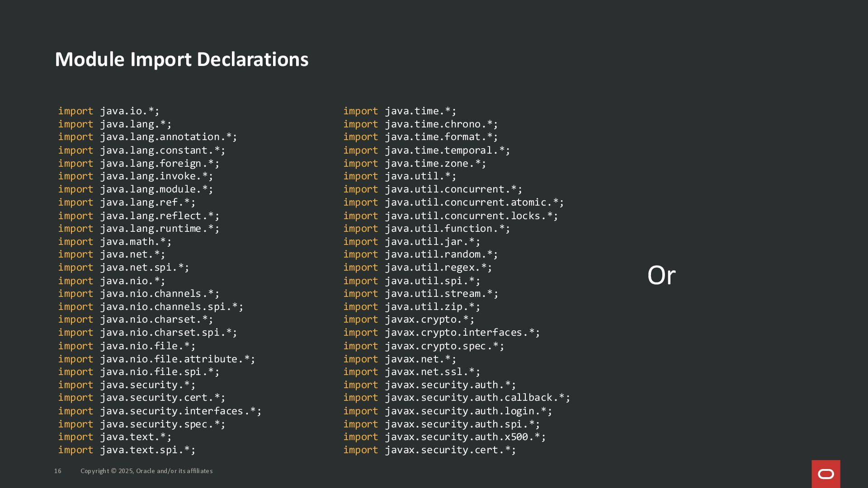Click the 'import java.io.*;' line
The height and width of the screenshot is (488, 868).
tap(108, 111)
